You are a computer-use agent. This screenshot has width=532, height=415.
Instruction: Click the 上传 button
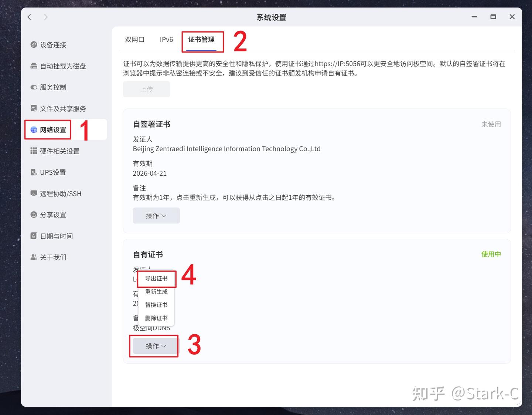146,89
